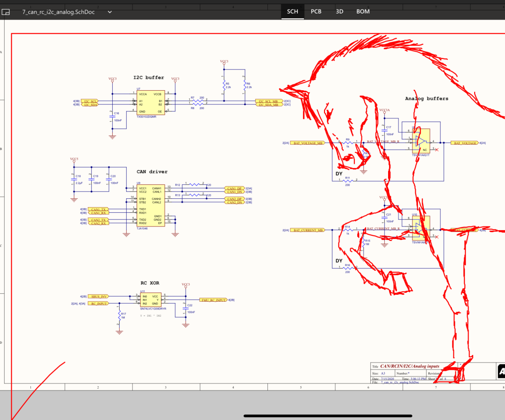Select the U11 SN74LVC1G58DRYR XOR gate
The width and height of the screenshot is (505, 420).
tap(150, 300)
